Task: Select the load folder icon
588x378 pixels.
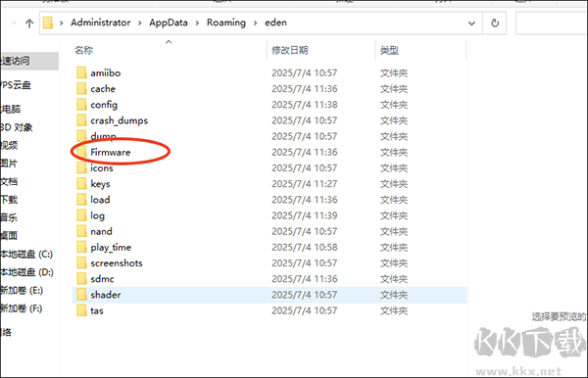Action: pos(81,200)
